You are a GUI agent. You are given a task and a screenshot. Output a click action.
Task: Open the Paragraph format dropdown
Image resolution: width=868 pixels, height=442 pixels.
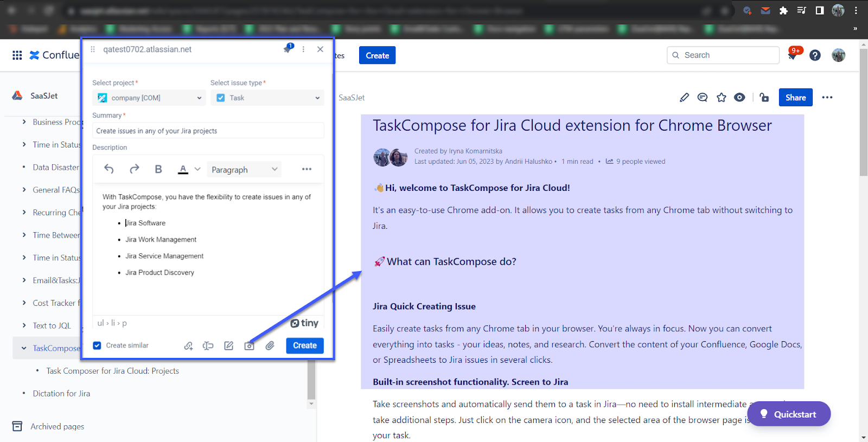pos(245,170)
